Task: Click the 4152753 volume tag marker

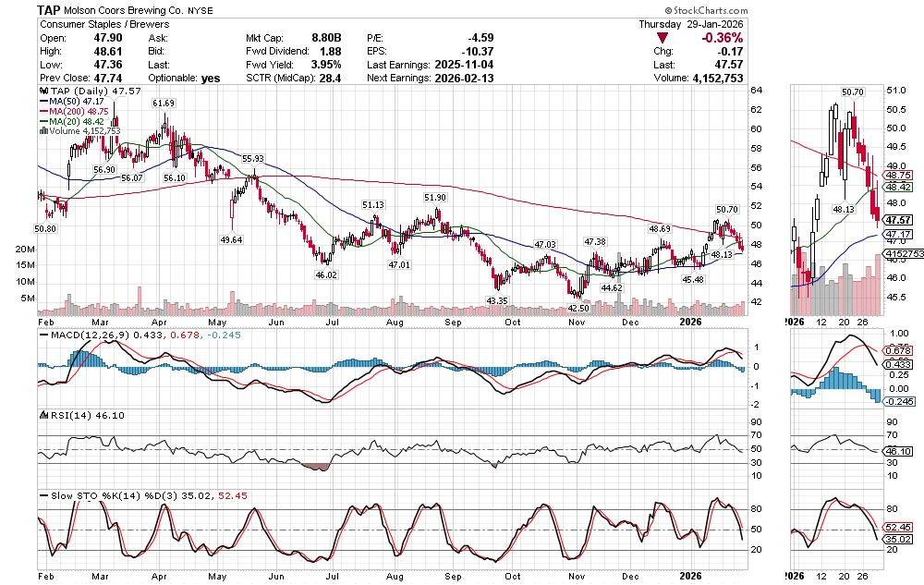Action: point(901,253)
